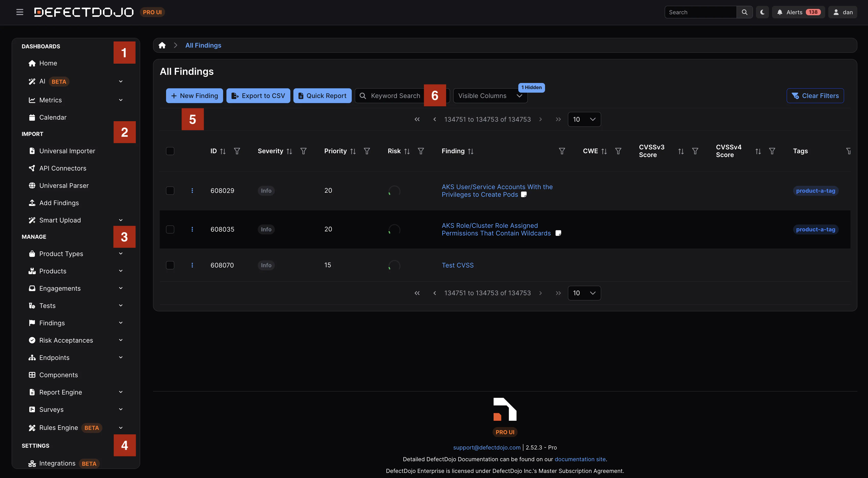
Task: Click into the Keyword Search field
Action: pyautogui.click(x=395, y=96)
